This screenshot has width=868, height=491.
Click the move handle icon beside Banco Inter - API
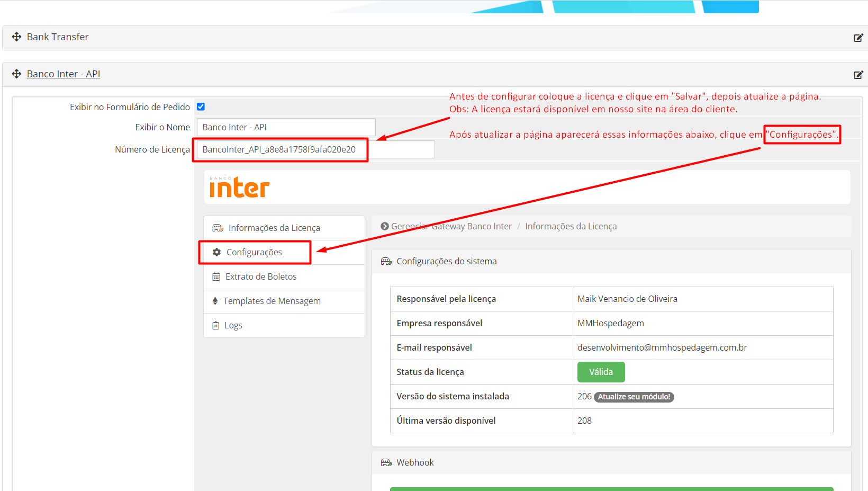pyautogui.click(x=16, y=74)
